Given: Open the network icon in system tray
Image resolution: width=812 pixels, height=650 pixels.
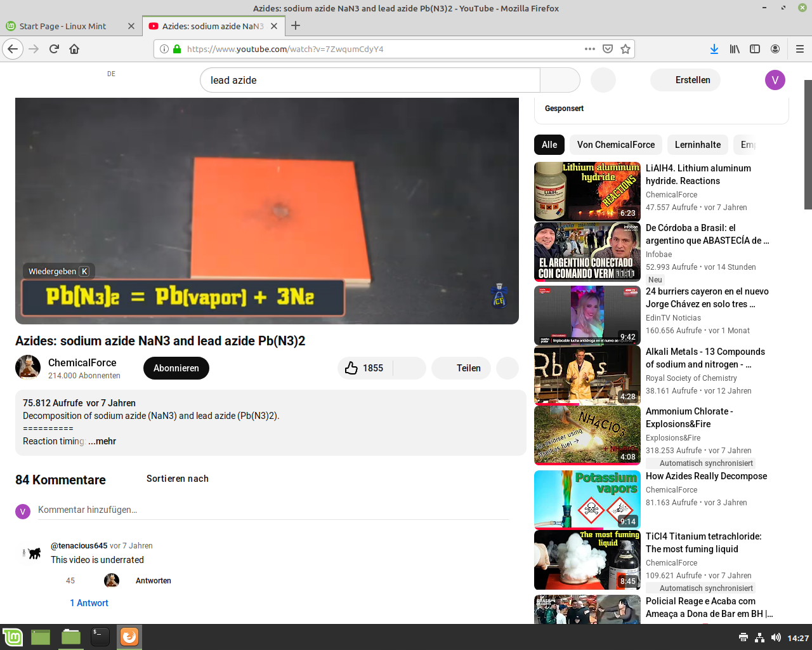Looking at the screenshot, I should coord(760,637).
